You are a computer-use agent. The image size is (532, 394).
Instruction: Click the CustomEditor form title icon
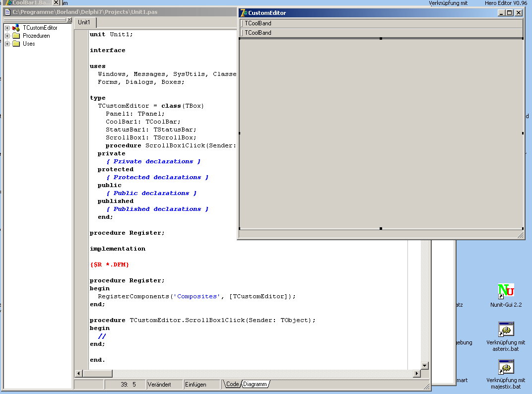click(x=244, y=13)
